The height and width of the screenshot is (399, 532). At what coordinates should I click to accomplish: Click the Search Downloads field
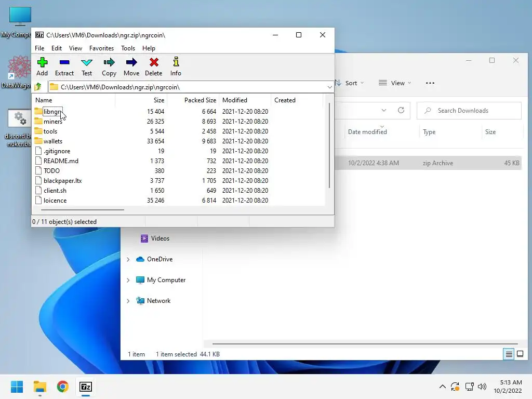(x=469, y=110)
